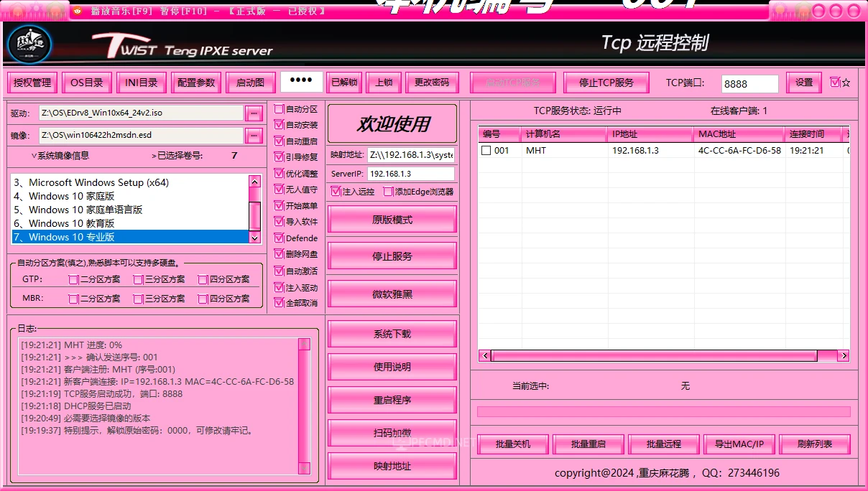Click the 启动图 toolbar icon
868x491 pixels.
tap(250, 82)
